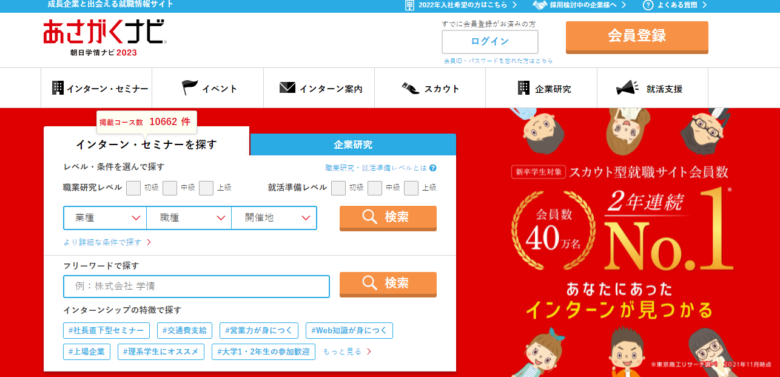Check 職業研究レベル 中級 checkbox
The height and width of the screenshot is (377, 780).
tap(170, 188)
